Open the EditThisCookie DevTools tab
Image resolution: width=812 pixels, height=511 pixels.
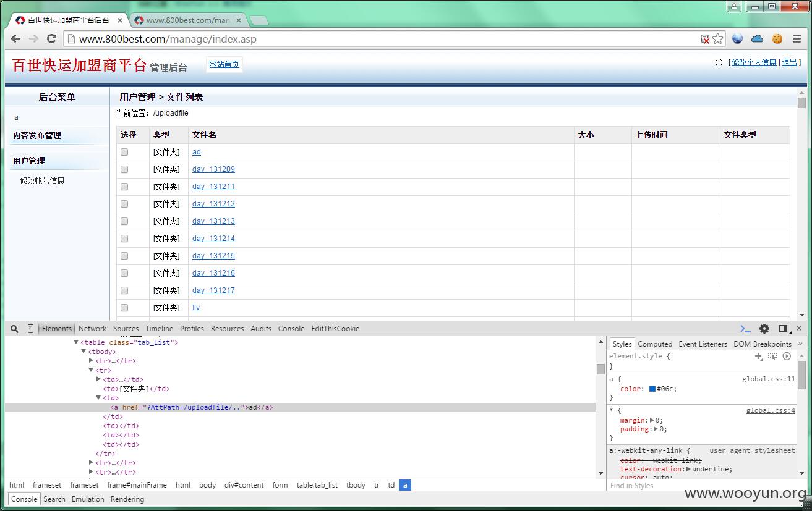pos(335,329)
